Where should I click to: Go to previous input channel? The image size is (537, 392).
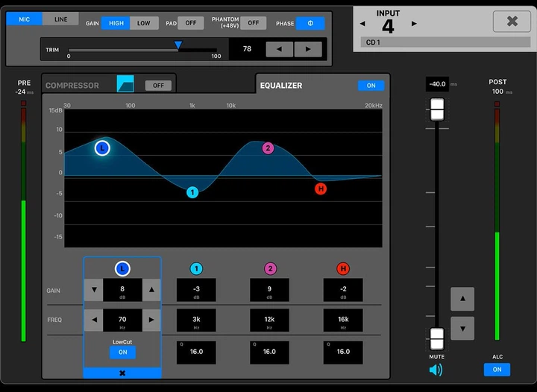click(x=362, y=24)
